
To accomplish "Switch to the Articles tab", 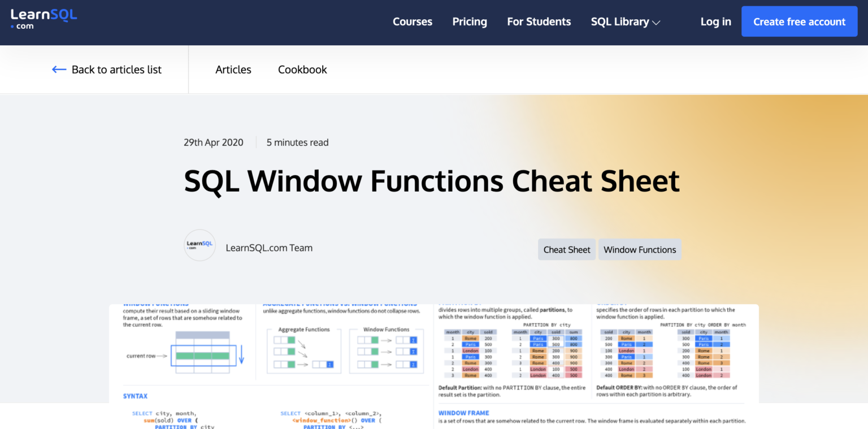I will click(233, 70).
